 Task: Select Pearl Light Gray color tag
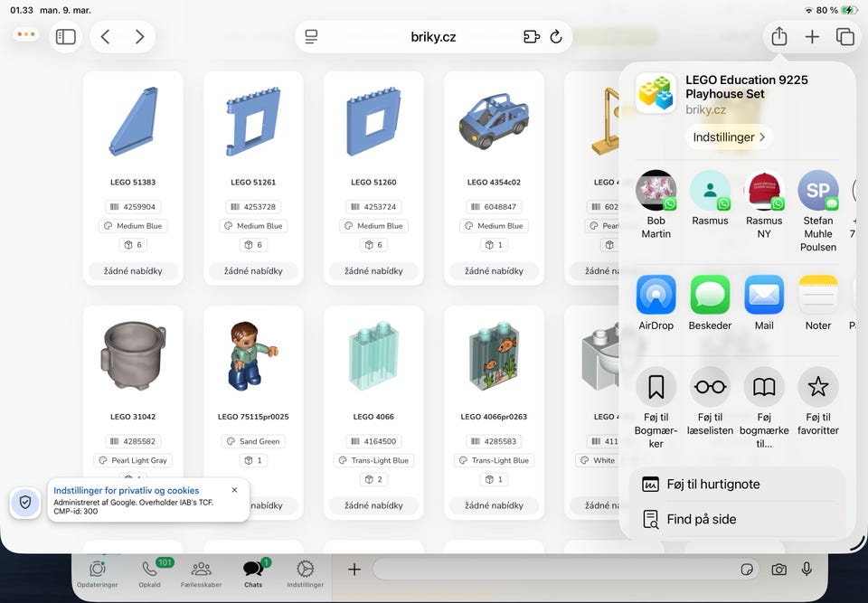pyautogui.click(x=133, y=460)
